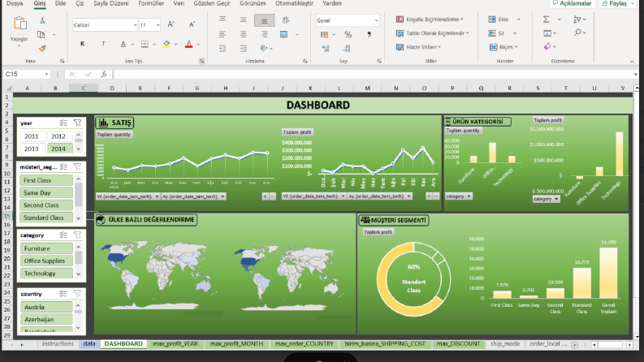
Task: Open the max_DISCOUNT sheet tab
Action: [x=458, y=344]
